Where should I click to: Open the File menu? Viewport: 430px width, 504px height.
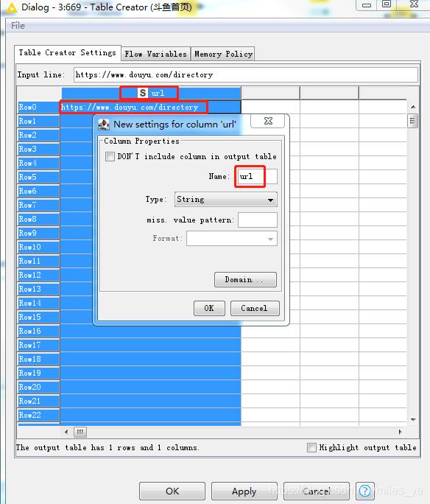(18, 26)
